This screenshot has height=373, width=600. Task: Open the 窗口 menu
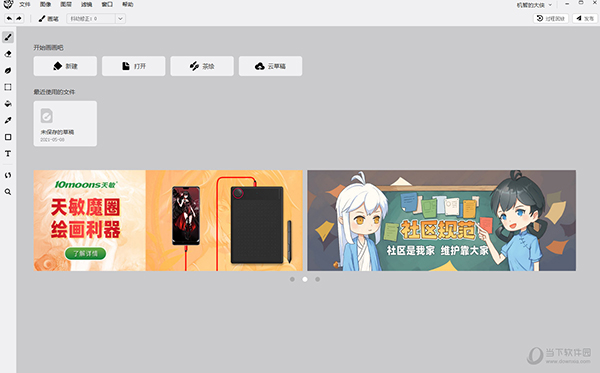coord(107,5)
